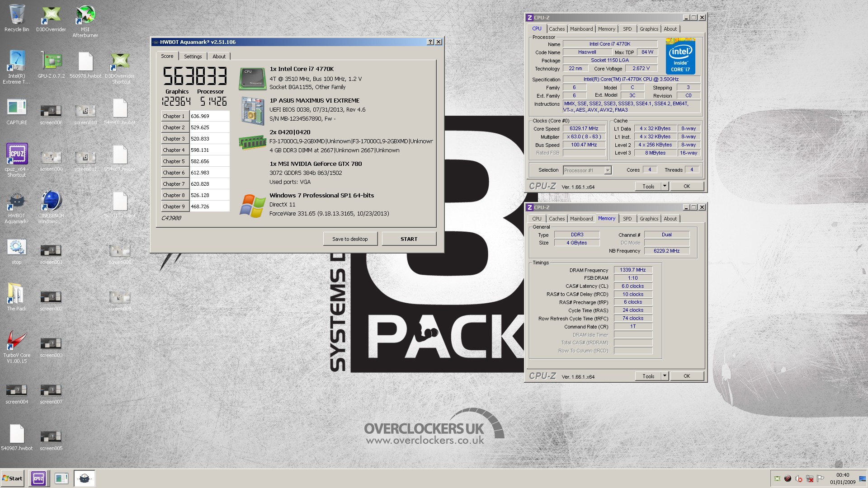Click Chapter 1 score field 636.969
Image resolution: width=868 pixels, height=488 pixels.
pyautogui.click(x=210, y=116)
